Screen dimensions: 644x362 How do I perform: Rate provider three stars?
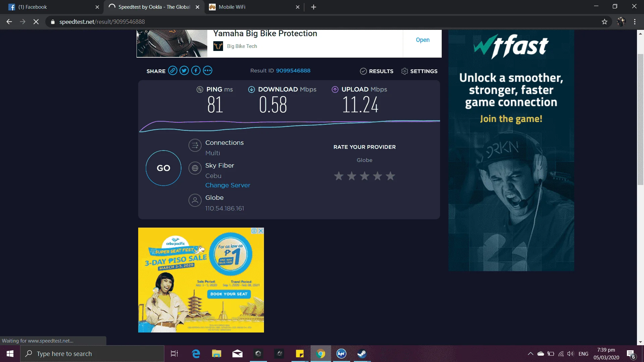[x=365, y=176]
